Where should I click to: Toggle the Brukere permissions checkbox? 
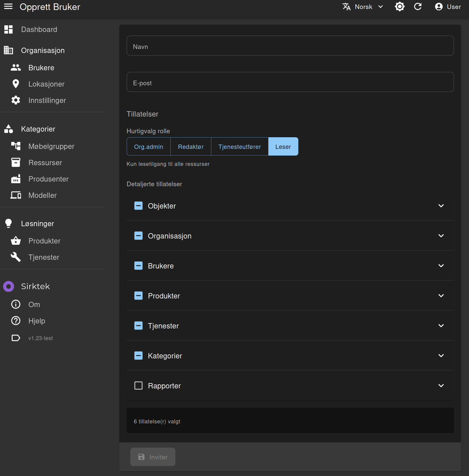point(138,266)
